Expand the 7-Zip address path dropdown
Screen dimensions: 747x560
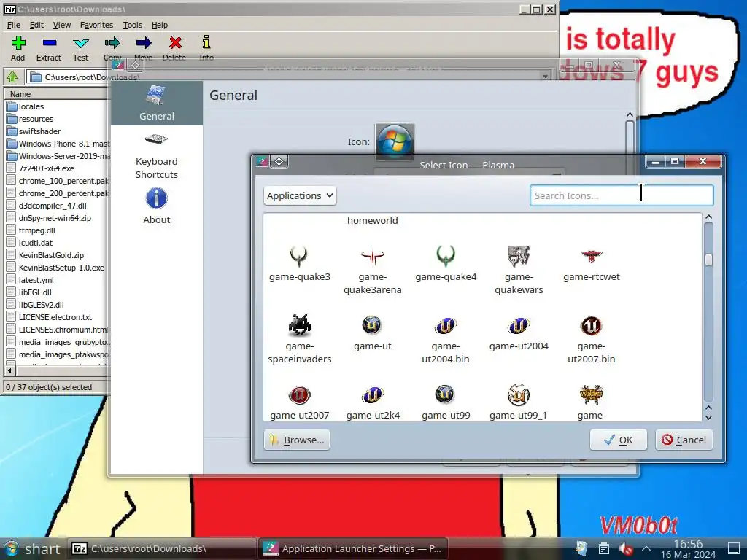[x=545, y=76]
